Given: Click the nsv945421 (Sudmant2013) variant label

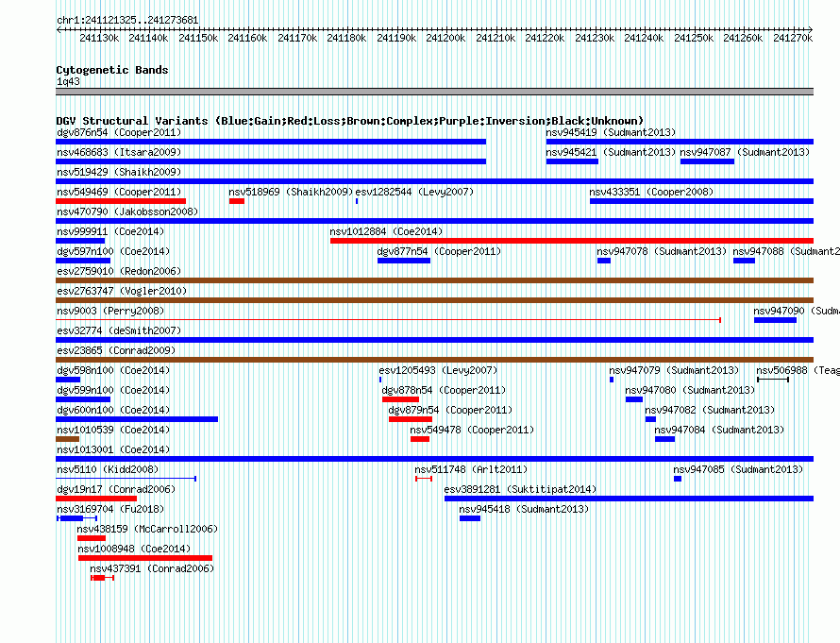Looking at the screenshot, I should tap(611, 152).
